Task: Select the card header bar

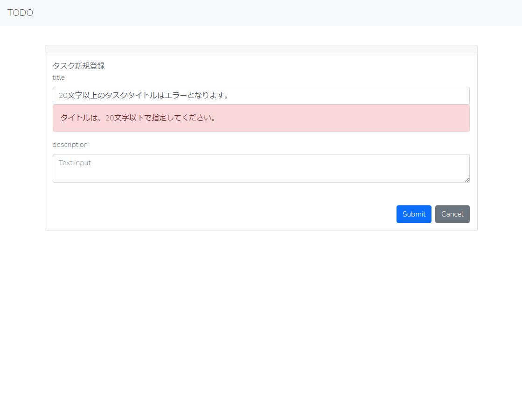Action: point(261,49)
